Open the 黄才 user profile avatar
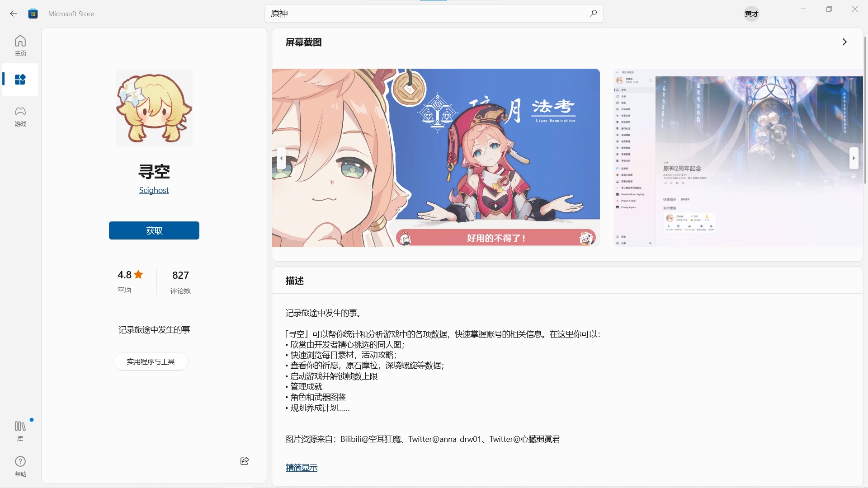The image size is (868, 488). pyautogui.click(x=751, y=14)
